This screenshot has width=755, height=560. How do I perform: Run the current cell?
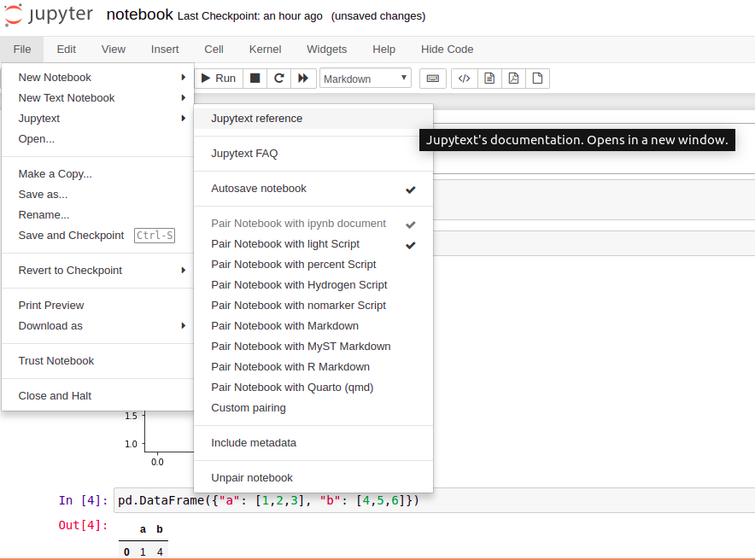click(x=219, y=78)
